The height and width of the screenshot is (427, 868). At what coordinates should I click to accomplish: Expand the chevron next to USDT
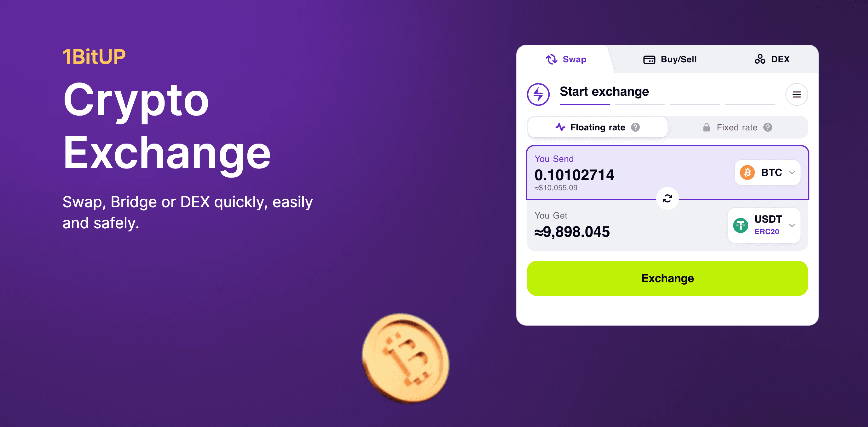792,225
